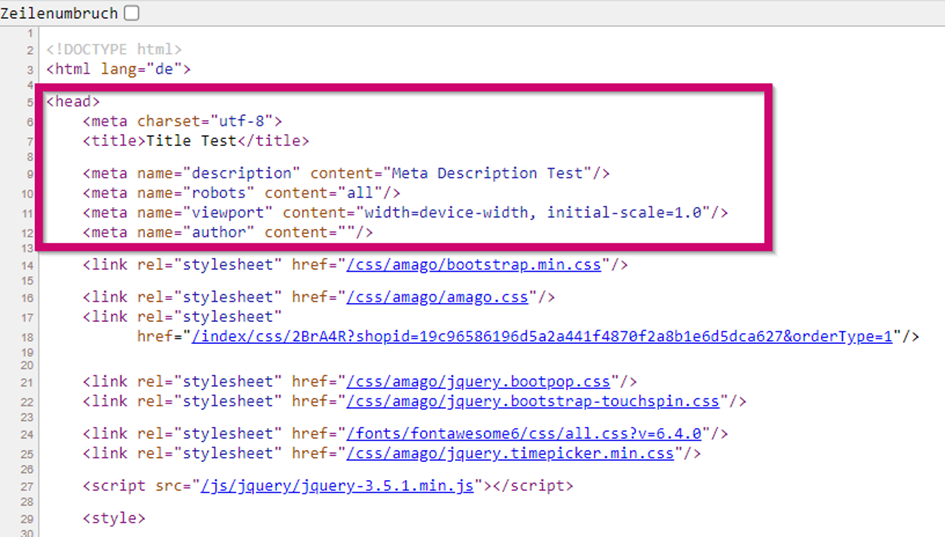Click the meta author line
This screenshot has height=537, width=945.
click(228, 233)
